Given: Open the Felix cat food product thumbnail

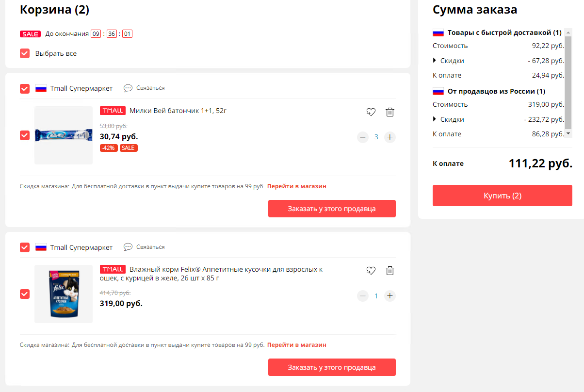Looking at the screenshot, I should pyautogui.click(x=64, y=294).
